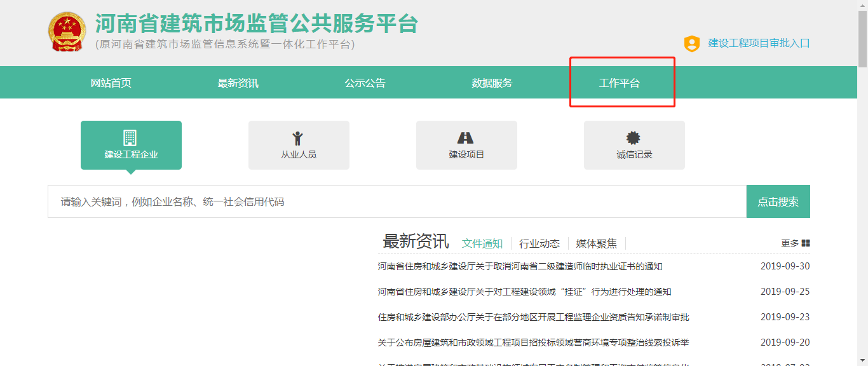Open the 最新资讯 navigation menu
Screen dimensions: 868x366
click(x=238, y=83)
